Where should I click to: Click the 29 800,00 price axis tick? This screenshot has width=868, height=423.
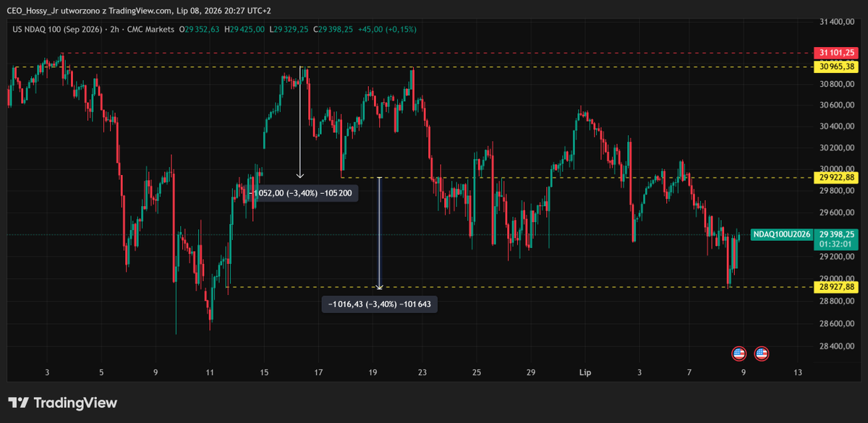click(x=838, y=191)
